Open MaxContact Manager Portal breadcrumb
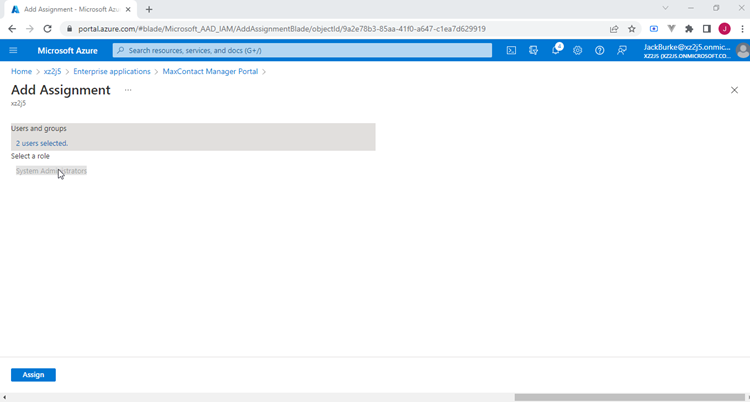 pyautogui.click(x=210, y=71)
